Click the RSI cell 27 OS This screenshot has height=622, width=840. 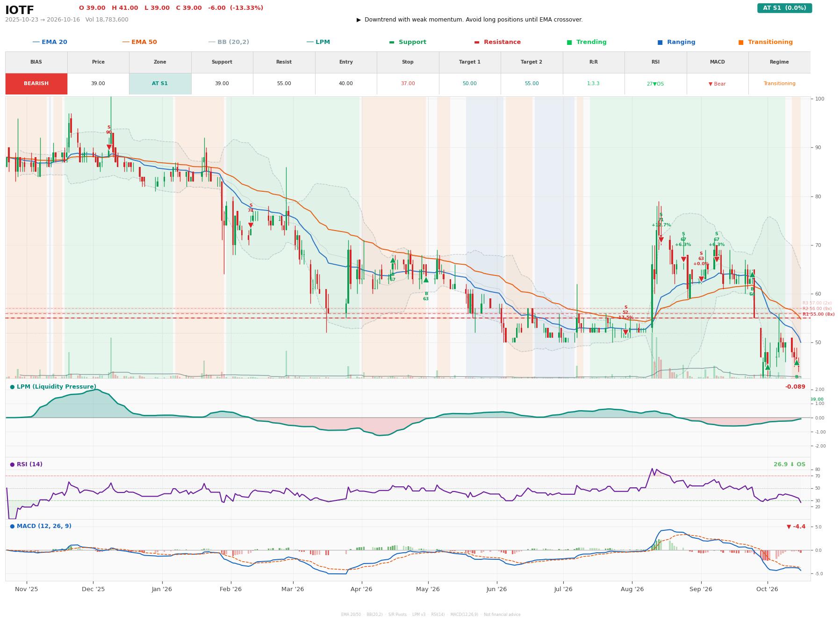click(655, 84)
